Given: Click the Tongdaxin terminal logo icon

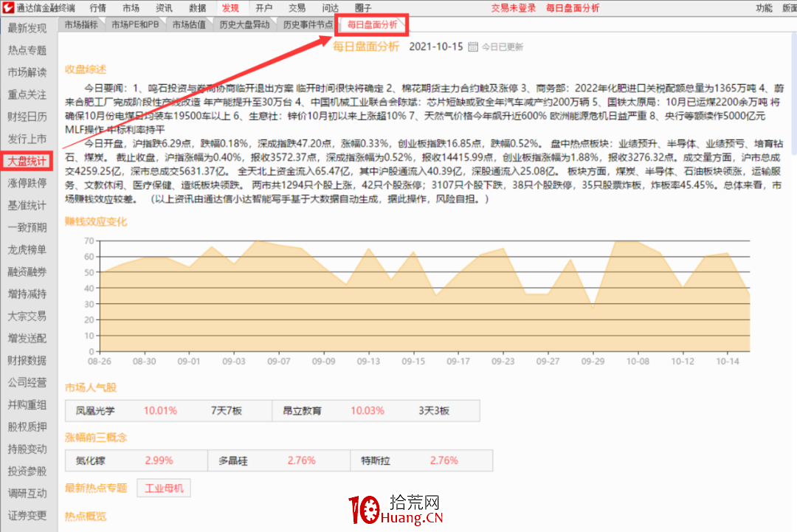Looking at the screenshot, I should pyautogui.click(x=9, y=8).
